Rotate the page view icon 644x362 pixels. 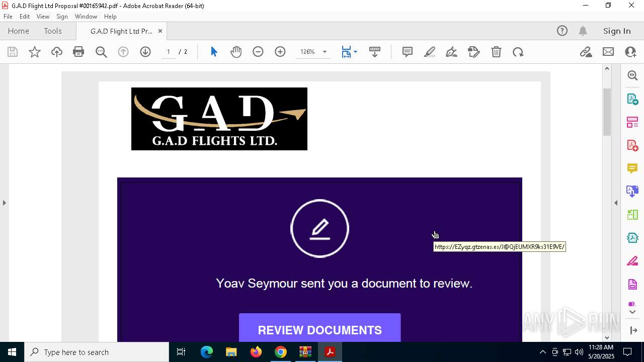518,52
